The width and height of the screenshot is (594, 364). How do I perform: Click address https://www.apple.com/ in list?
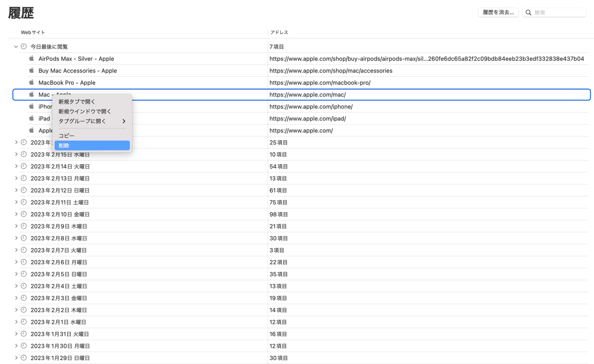click(301, 130)
